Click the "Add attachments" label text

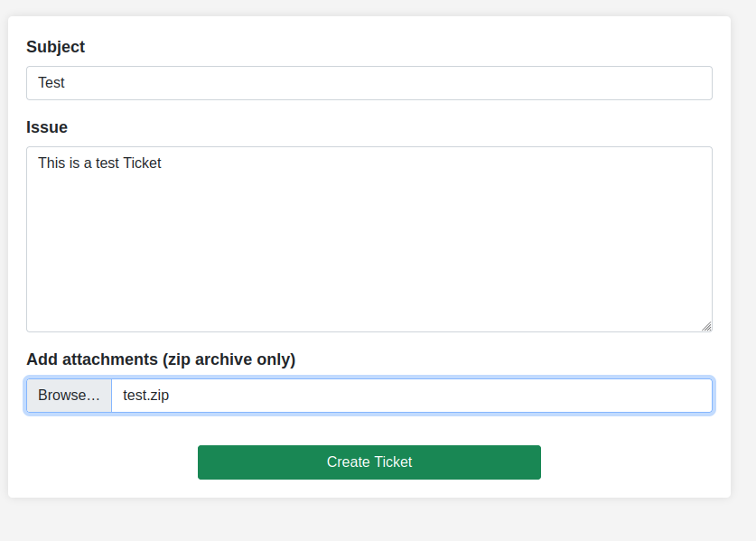(x=92, y=359)
